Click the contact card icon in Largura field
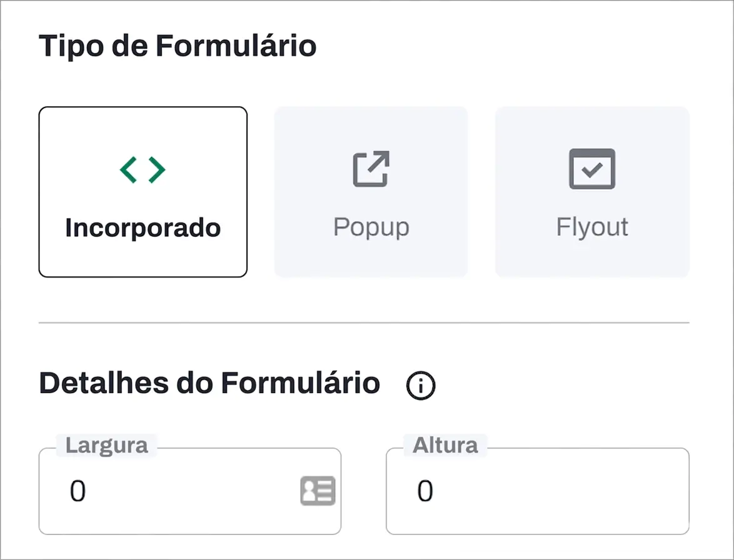Image resolution: width=734 pixels, height=560 pixels. coord(318,491)
